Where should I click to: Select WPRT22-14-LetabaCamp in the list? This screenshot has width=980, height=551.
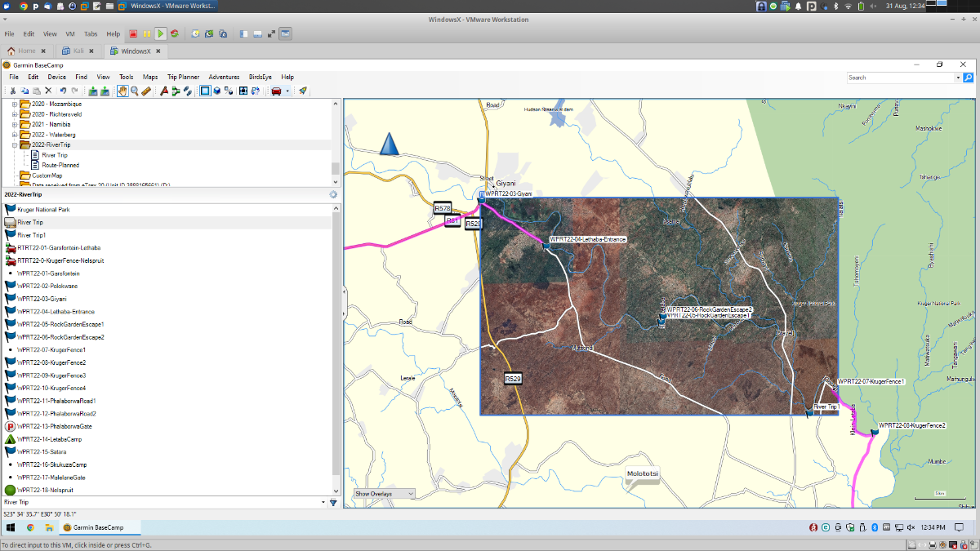click(49, 439)
